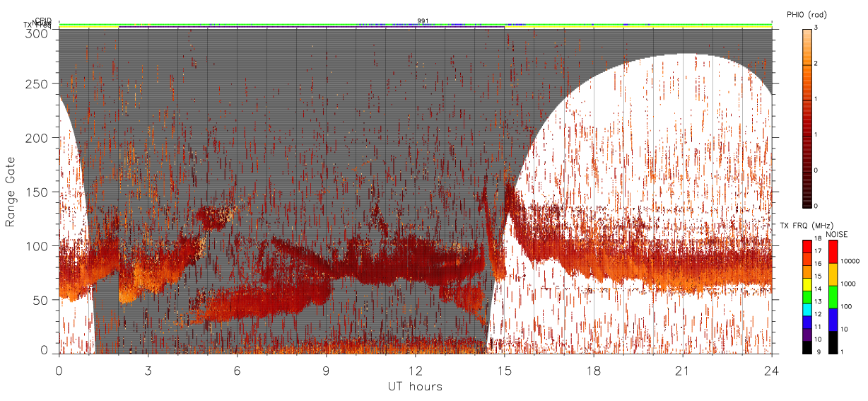The image size is (868, 401).
Task: Pick the green swatch in TX FRQ legend
Action: [807, 297]
